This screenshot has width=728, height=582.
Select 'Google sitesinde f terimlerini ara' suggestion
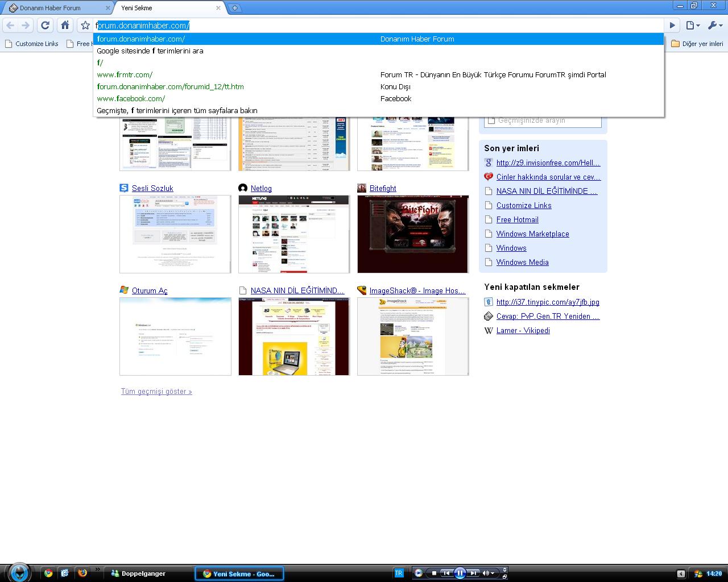[x=379, y=51]
